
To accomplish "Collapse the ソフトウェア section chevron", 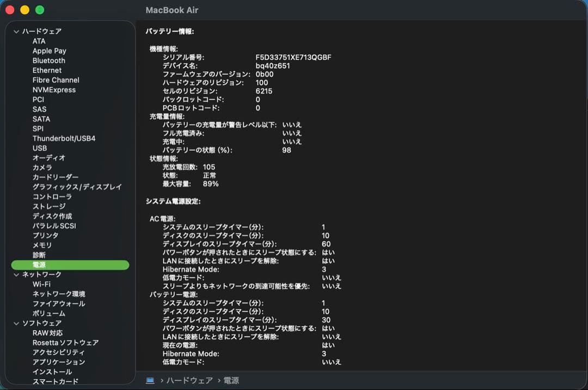I will point(16,323).
